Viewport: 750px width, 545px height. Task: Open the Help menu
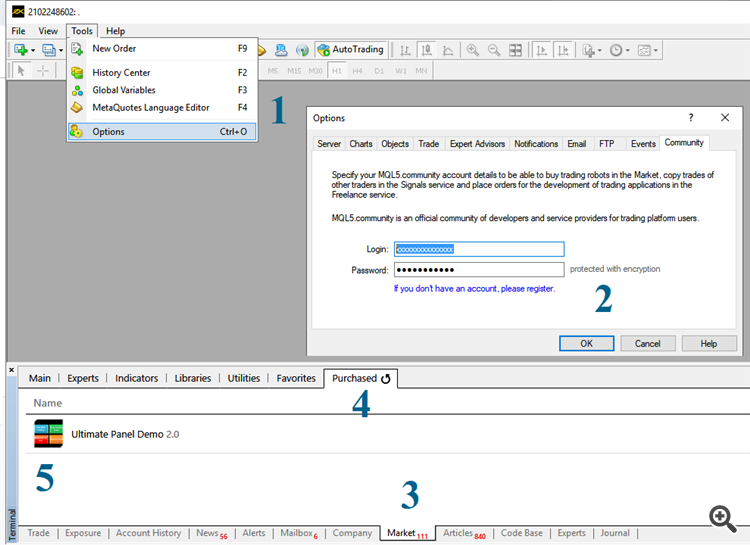(x=115, y=31)
